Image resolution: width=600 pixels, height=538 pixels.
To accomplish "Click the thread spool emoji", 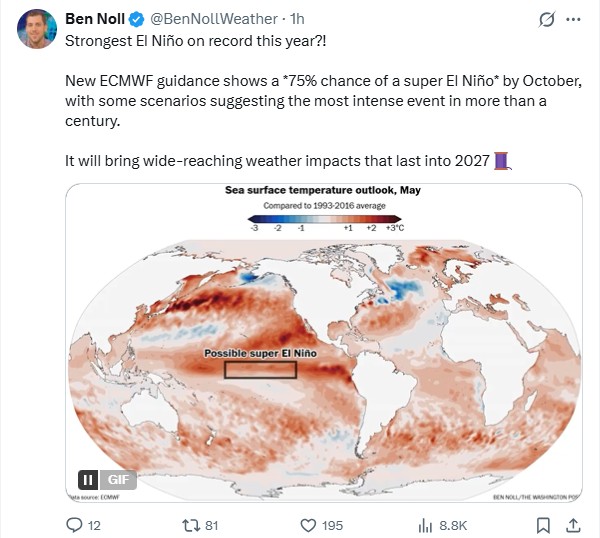I will (501, 161).
